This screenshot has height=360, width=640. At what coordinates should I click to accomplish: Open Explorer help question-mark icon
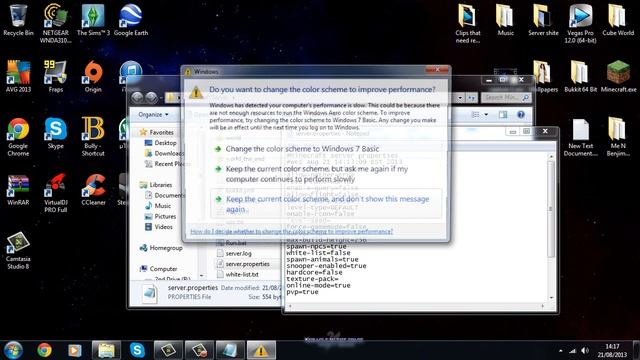point(521,115)
